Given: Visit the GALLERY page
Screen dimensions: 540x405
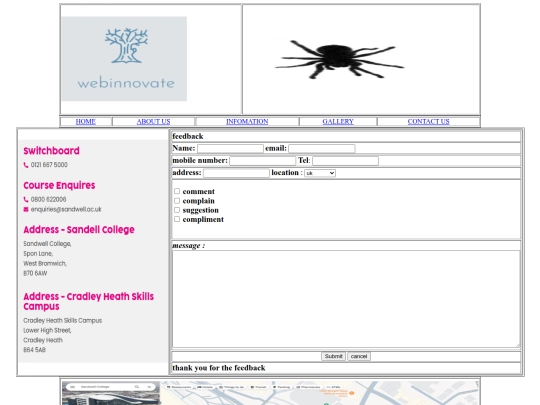Looking at the screenshot, I should tap(338, 122).
